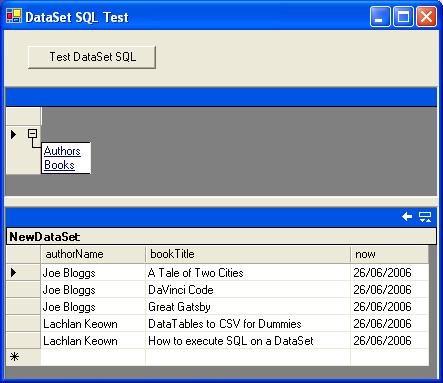The image size is (443, 383).
Task: Select Lachlan Keown in the CSV for Dummies row
Action: pyautogui.click(x=93, y=324)
